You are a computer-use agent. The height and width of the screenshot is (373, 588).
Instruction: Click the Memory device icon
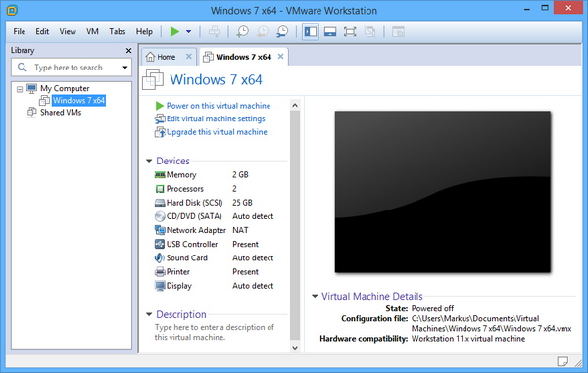(160, 175)
